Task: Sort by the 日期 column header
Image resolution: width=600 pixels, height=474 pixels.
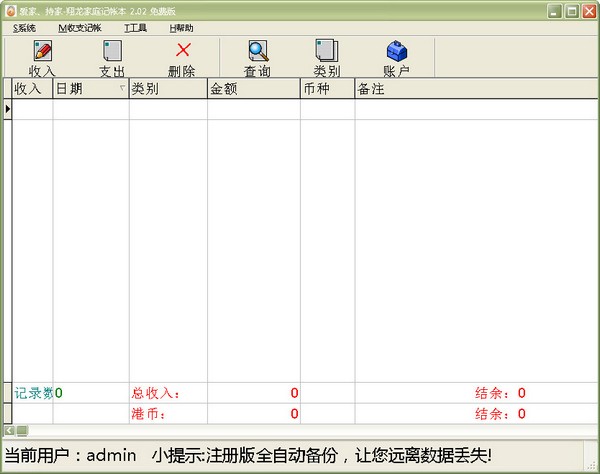Action: [x=91, y=89]
